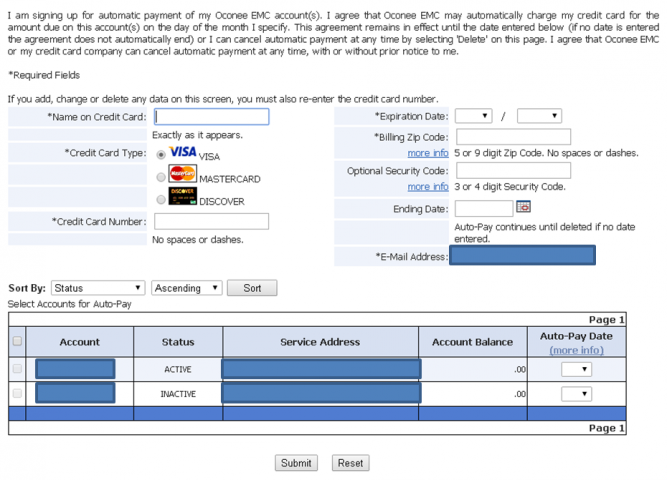The height and width of the screenshot is (480, 667).
Task: Click the Discover card logo image
Action: [x=182, y=196]
